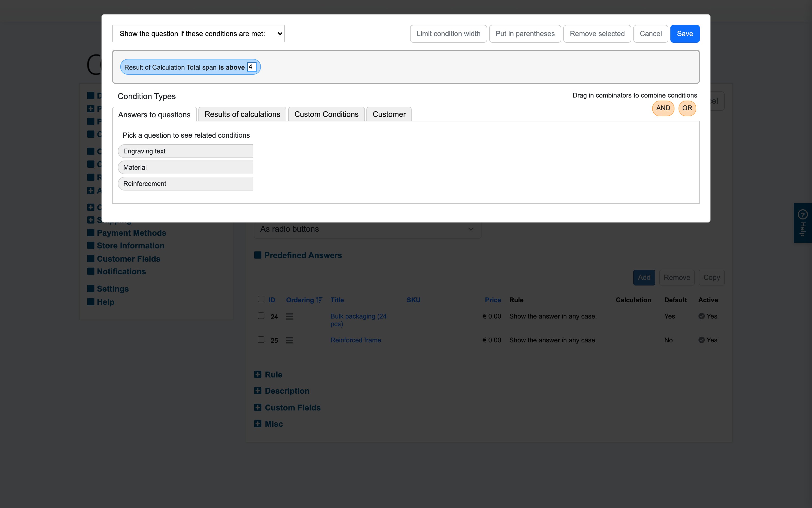The width and height of the screenshot is (812, 508).
Task: Click the drag handle icon for row 25
Action: 290,340
